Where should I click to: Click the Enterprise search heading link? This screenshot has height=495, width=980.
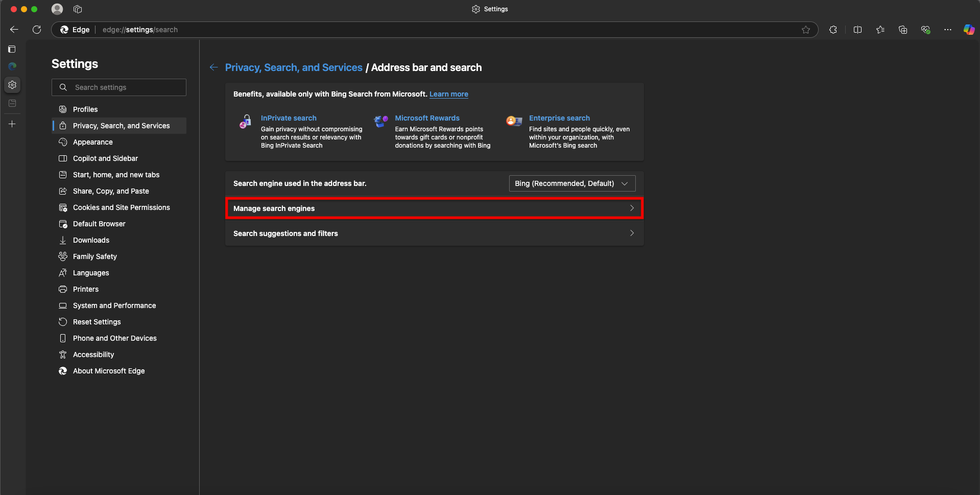pyautogui.click(x=559, y=118)
